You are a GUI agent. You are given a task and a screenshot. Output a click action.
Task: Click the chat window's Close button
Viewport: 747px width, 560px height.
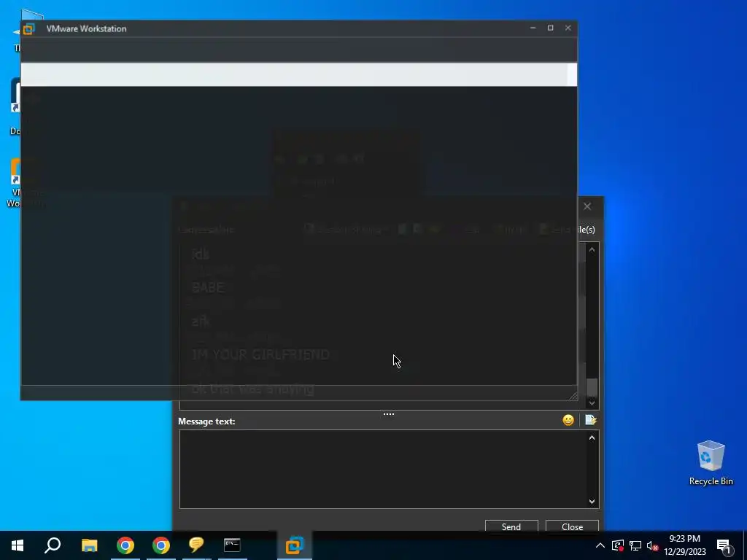point(572,526)
